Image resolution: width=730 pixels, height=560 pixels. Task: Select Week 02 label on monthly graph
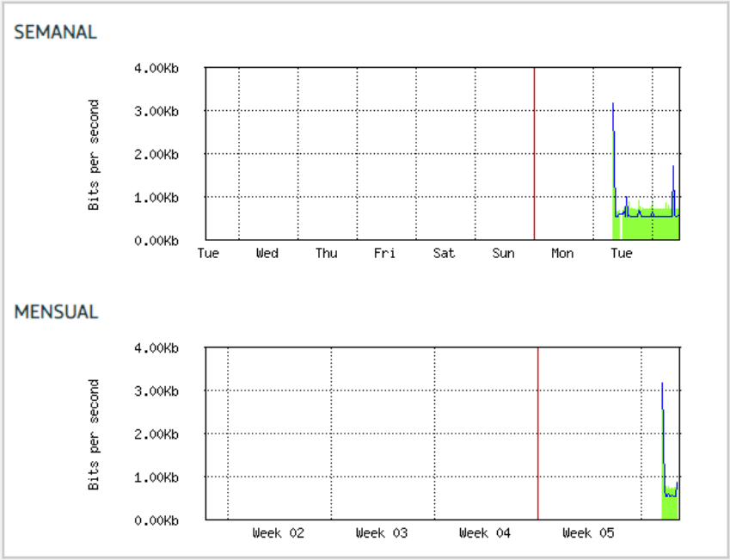[x=279, y=533]
